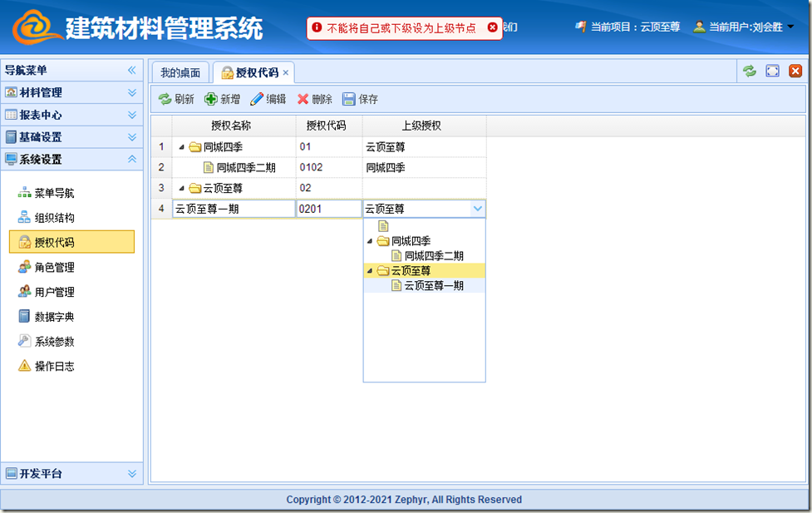Image resolution: width=812 pixels, height=513 pixels.
Task: Open 操作日志 with warning icon
Action: pos(54,366)
